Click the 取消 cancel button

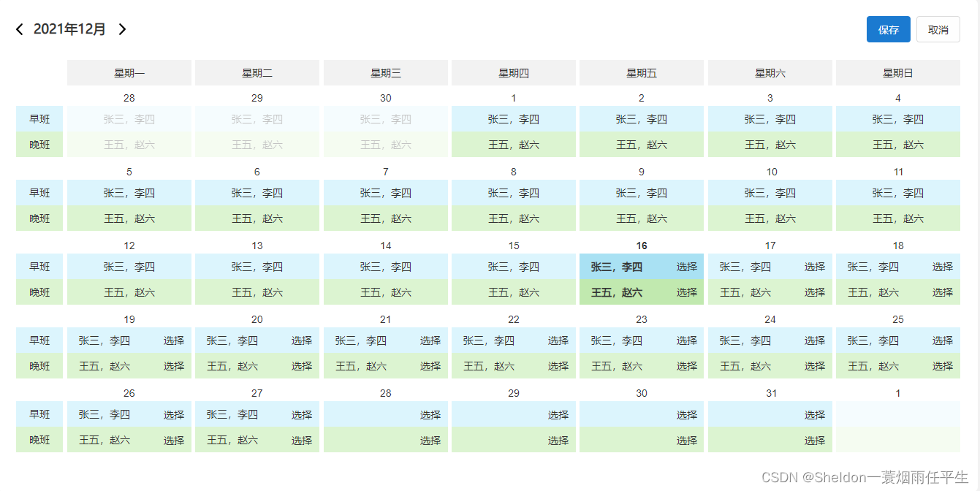tap(938, 29)
